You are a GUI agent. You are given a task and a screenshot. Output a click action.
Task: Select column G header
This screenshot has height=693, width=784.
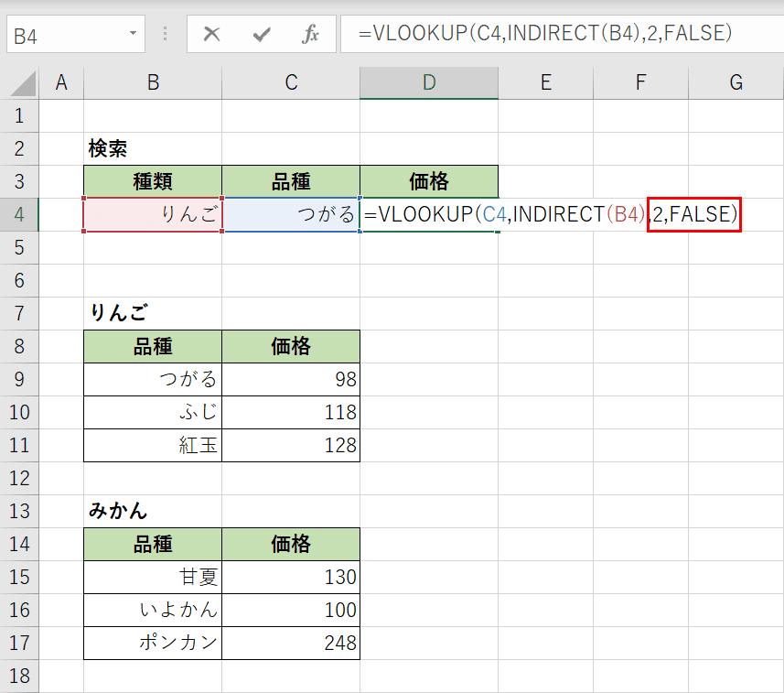[736, 82]
